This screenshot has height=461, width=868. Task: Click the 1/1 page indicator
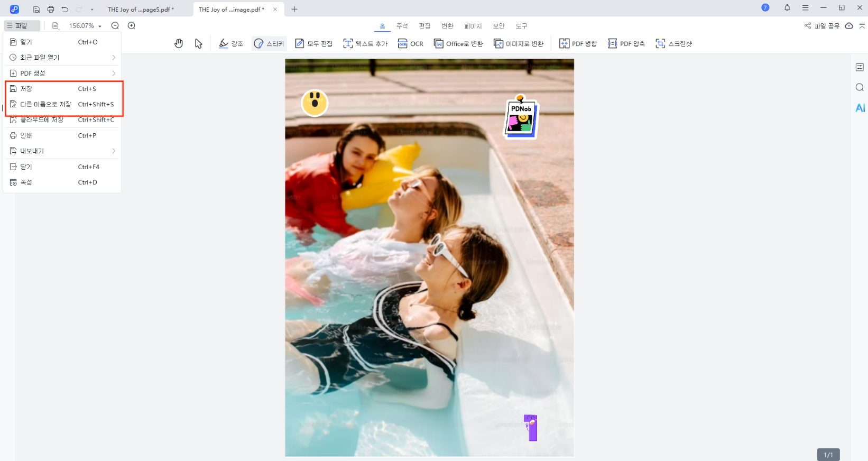(x=828, y=455)
